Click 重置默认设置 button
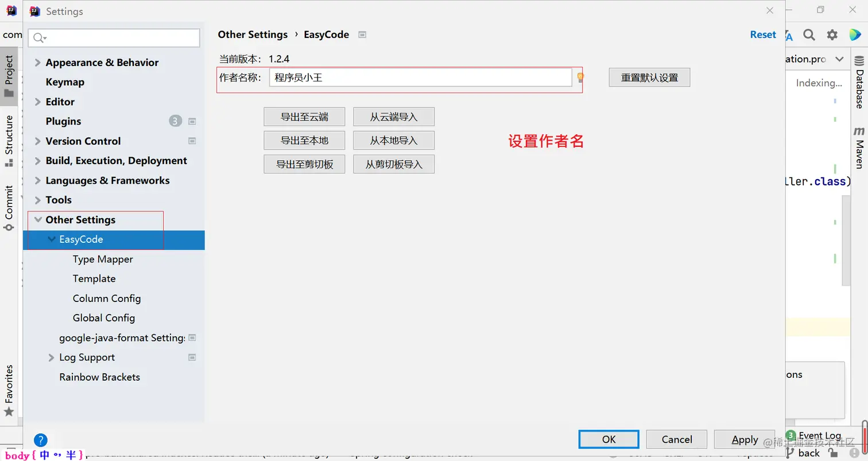The height and width of the screenshot is (461, 868). (x=649, y=78)
